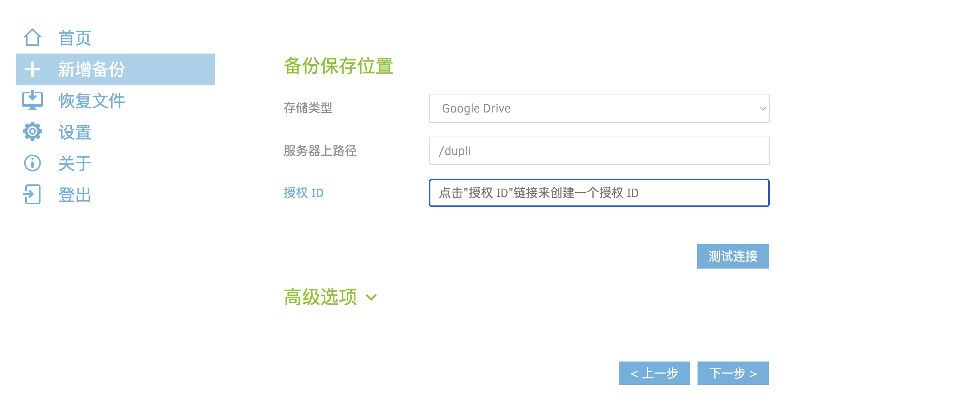The width and height of the screenshot is (980, 417).
Task: Open the 关于 page
Action: [75, 164]
